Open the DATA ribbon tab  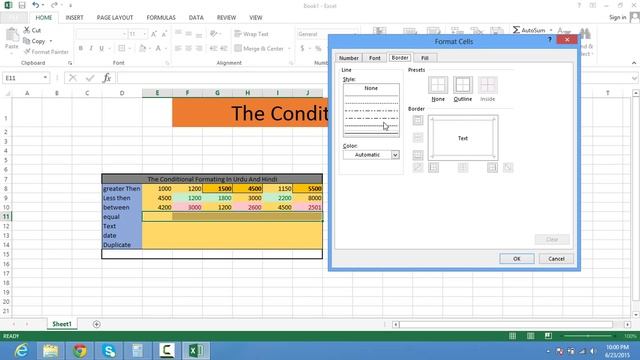196,18
